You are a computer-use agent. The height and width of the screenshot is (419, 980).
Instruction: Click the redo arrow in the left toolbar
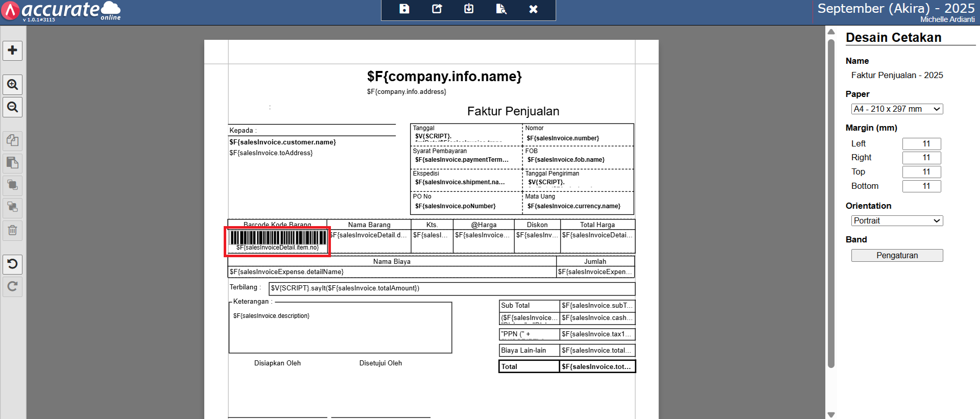pyautogui.click(x=13, y=286)
